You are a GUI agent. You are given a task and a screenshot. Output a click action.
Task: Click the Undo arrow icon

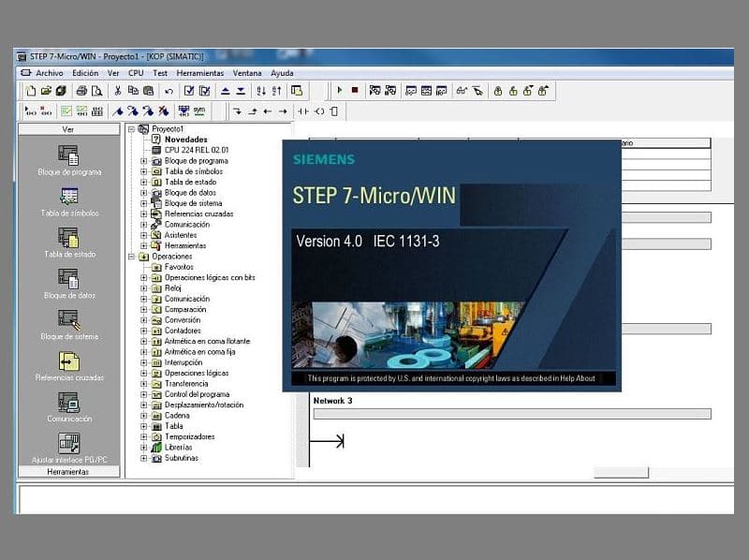click(169, 90)
